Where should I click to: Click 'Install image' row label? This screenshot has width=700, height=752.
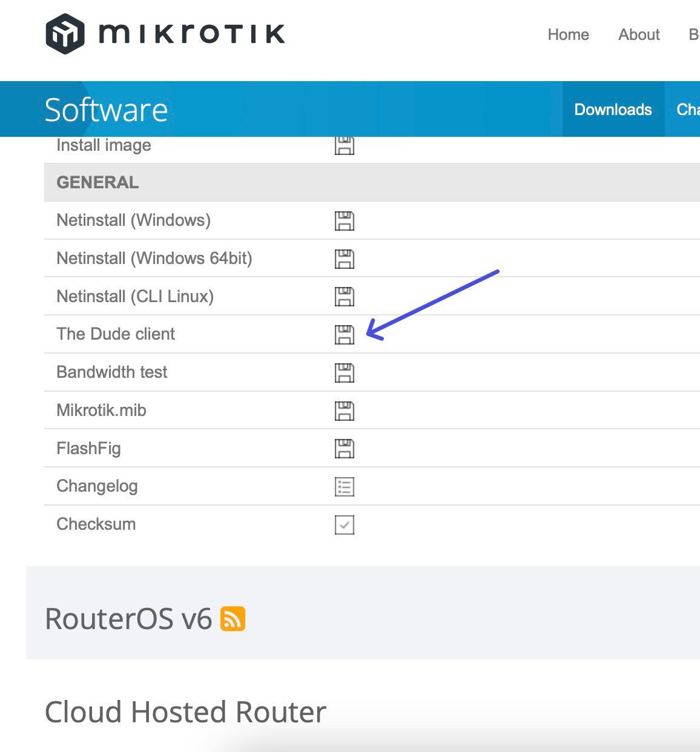coord(104,146)
